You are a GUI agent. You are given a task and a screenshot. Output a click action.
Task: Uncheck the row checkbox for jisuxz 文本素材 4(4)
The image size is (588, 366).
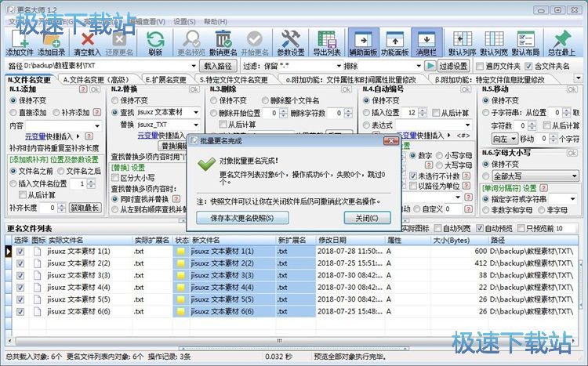coord(20,288)
